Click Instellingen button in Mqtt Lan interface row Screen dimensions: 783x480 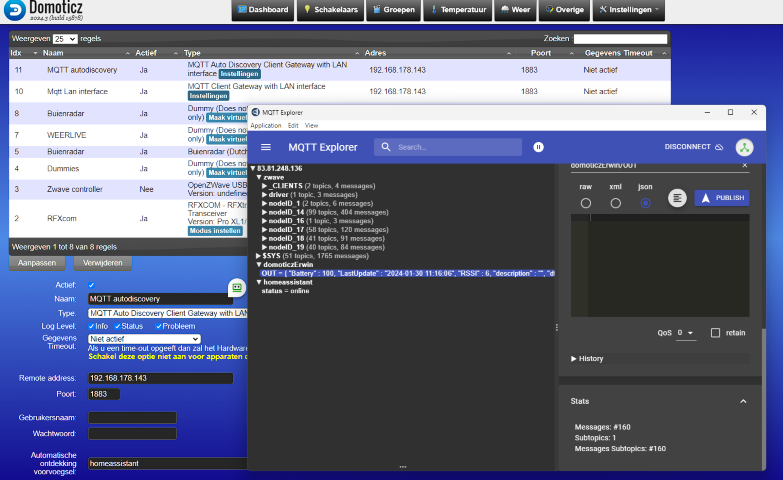[208, 96]
